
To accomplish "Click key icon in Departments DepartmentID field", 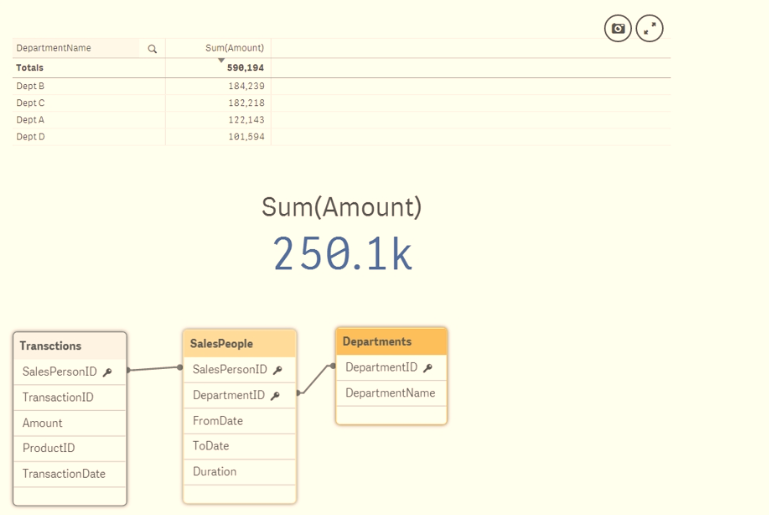I will pos(427,368).
